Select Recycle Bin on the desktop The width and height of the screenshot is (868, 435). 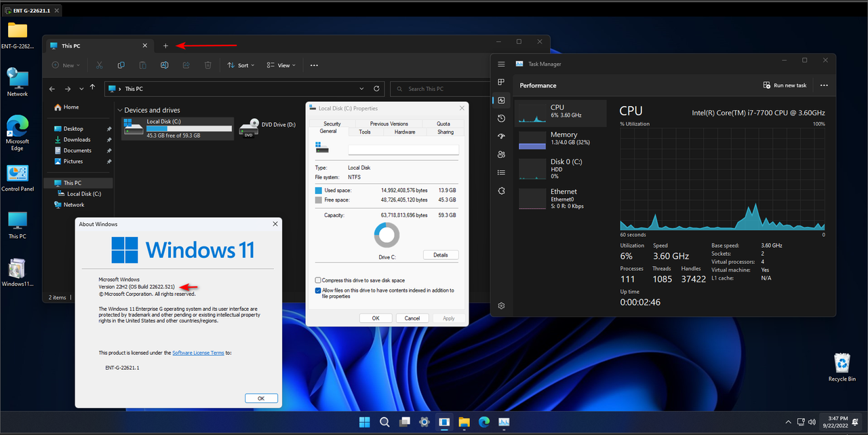pyautogui.click(x=842, y=367)
